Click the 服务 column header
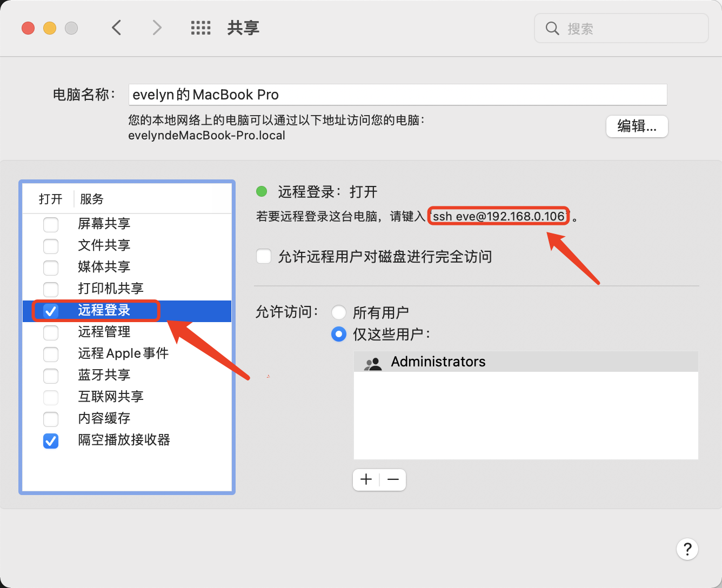This screenshot has height=588, width=722. (x=91, y=199)
